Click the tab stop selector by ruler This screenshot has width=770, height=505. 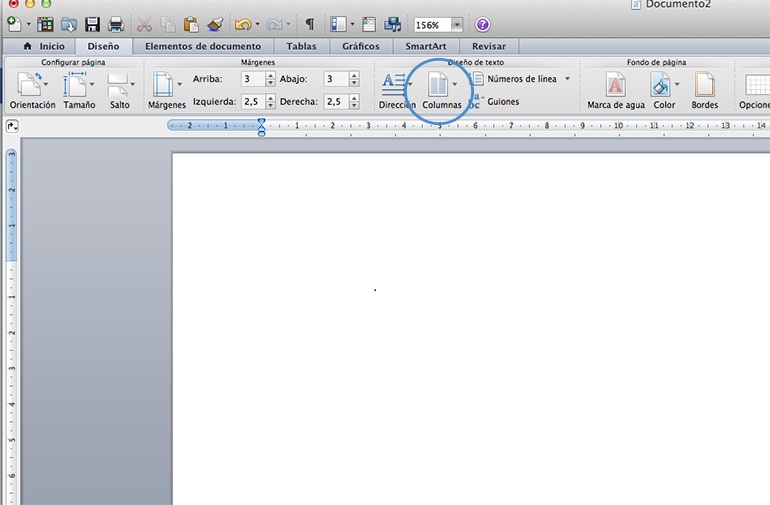pos(12,126)
